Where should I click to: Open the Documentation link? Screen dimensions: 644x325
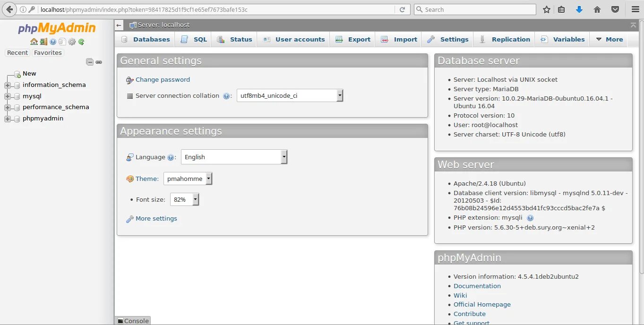(x=477, y=286)
